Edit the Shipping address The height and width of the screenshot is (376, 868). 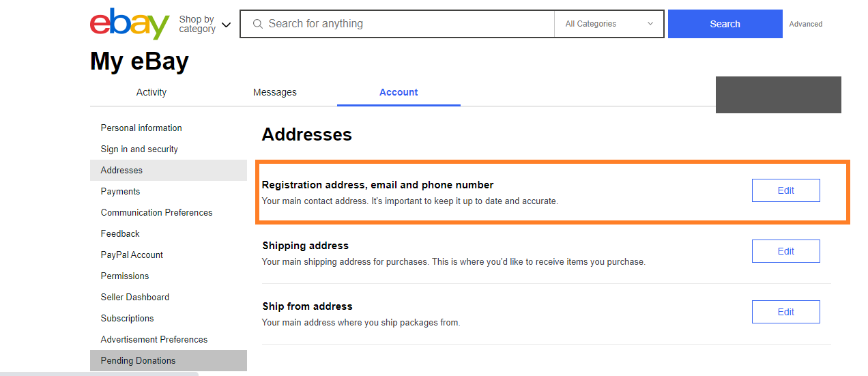coord(785,251)
